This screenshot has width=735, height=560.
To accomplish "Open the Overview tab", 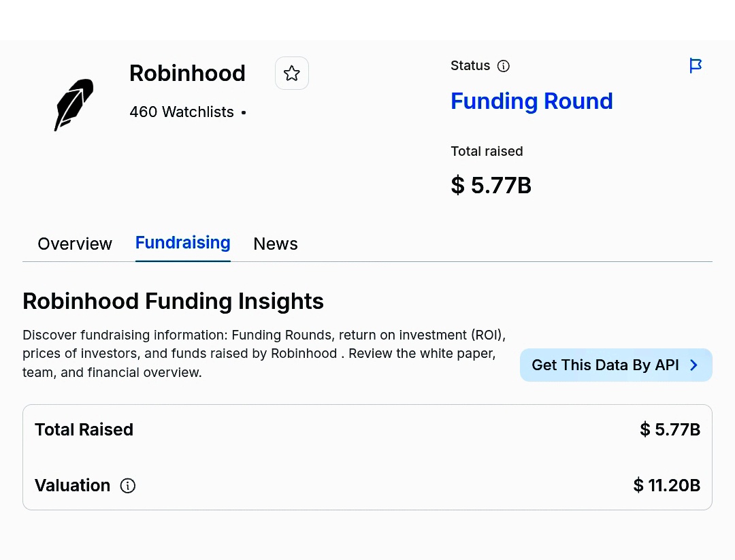I will click(x=75, y=244).
